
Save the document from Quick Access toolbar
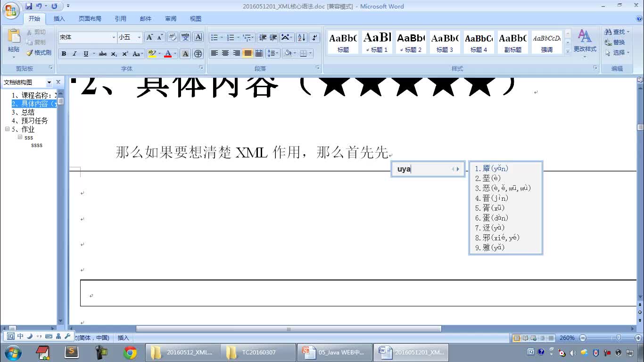pyautogui.click(x=29, y=6)
